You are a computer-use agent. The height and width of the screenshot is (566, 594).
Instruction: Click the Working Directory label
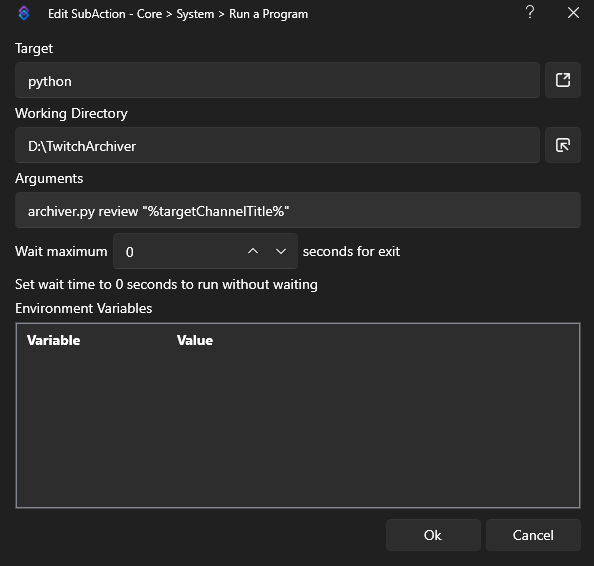(x=71, y=113)
